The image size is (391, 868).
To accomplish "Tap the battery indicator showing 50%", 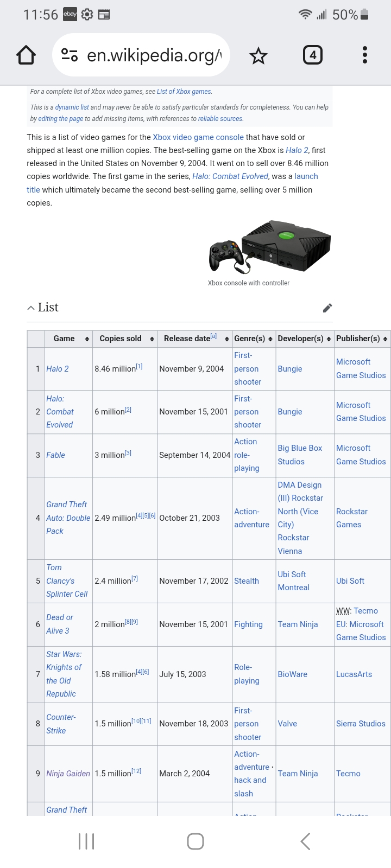I will [x=351, y=15].
